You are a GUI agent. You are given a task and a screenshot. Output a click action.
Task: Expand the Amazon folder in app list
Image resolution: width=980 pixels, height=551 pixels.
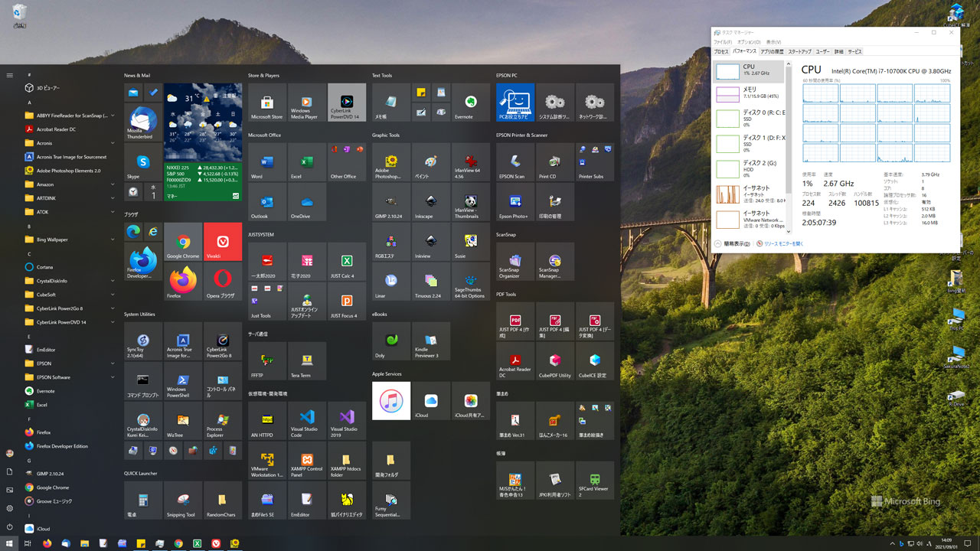point(70,184)
